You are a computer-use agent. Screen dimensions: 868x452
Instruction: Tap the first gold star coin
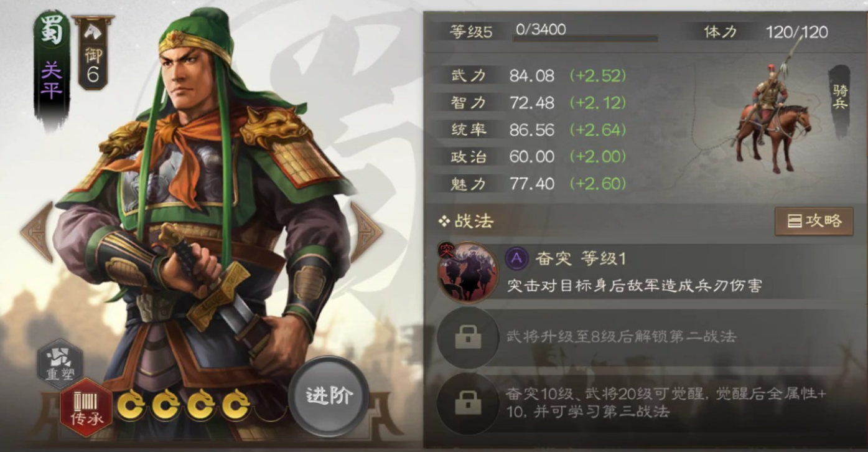pos(132,405)
